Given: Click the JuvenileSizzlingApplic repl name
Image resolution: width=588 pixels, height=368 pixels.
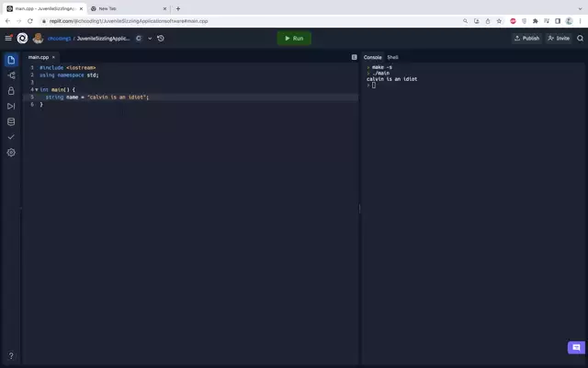Looking at the screenshot, I should 104,39.
